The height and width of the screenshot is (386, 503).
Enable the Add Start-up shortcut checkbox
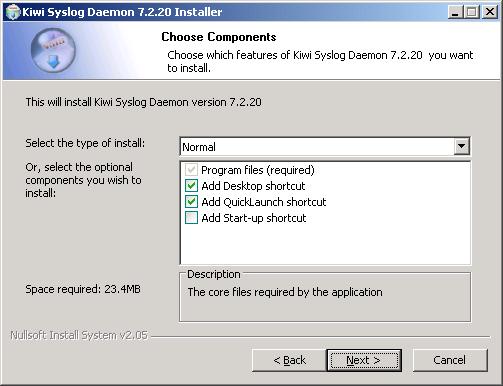pyautogui.click(x=191, y=218)
